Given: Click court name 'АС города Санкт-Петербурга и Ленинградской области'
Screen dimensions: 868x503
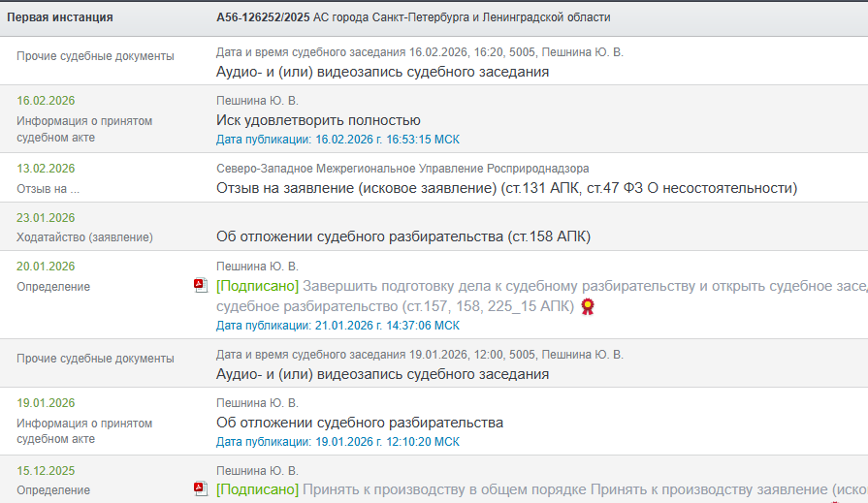Looking at the screenshot, I should click(x=462, y=17).
